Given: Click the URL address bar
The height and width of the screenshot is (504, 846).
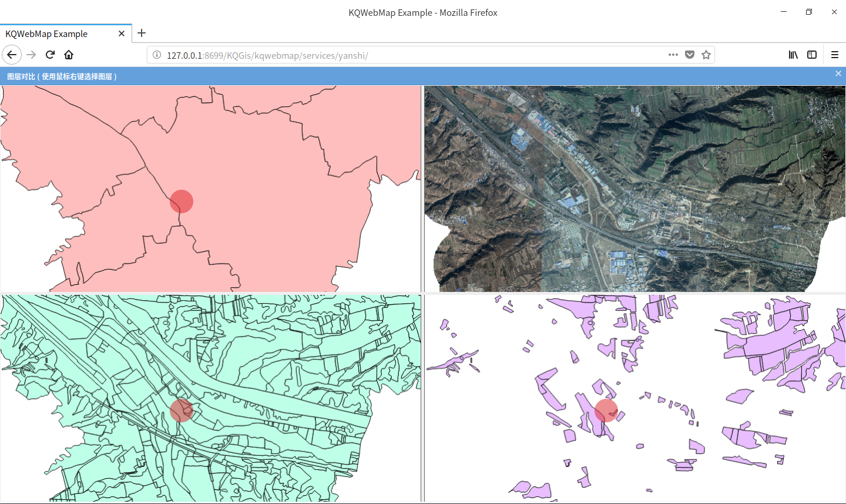Looking at the screenshot, I should (411, 55).
